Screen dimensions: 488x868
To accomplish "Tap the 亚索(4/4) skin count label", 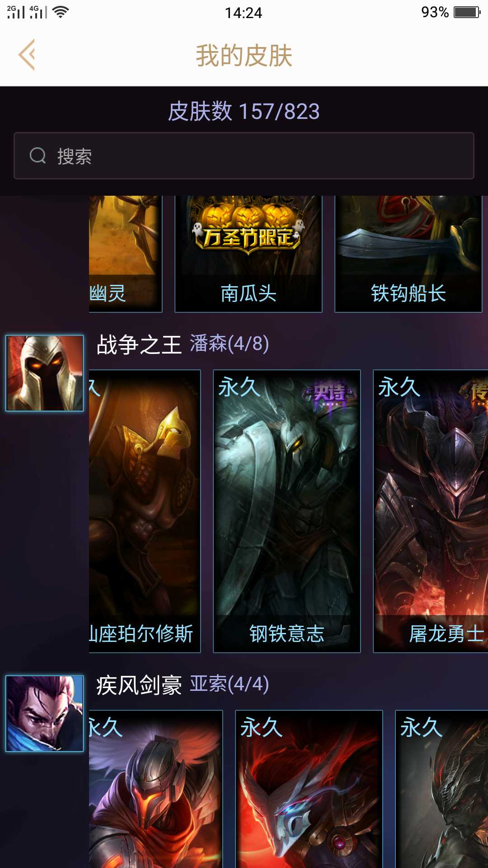I will tap(230, 684).
